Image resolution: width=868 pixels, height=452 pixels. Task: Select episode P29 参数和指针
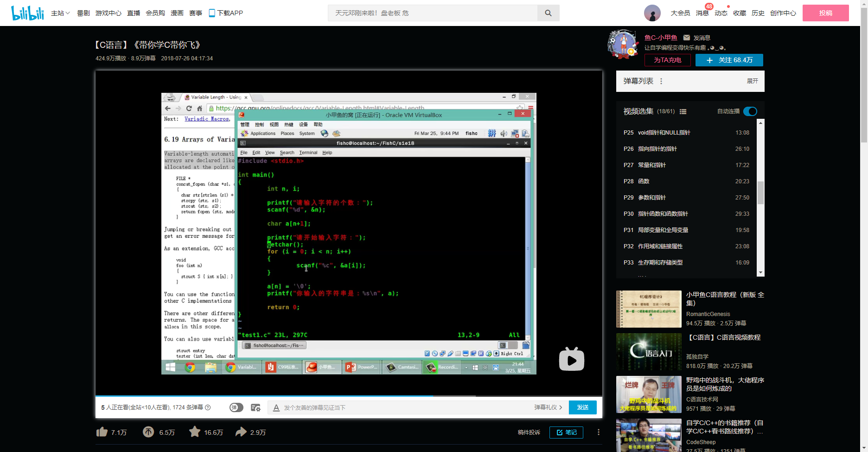(686, 198)
